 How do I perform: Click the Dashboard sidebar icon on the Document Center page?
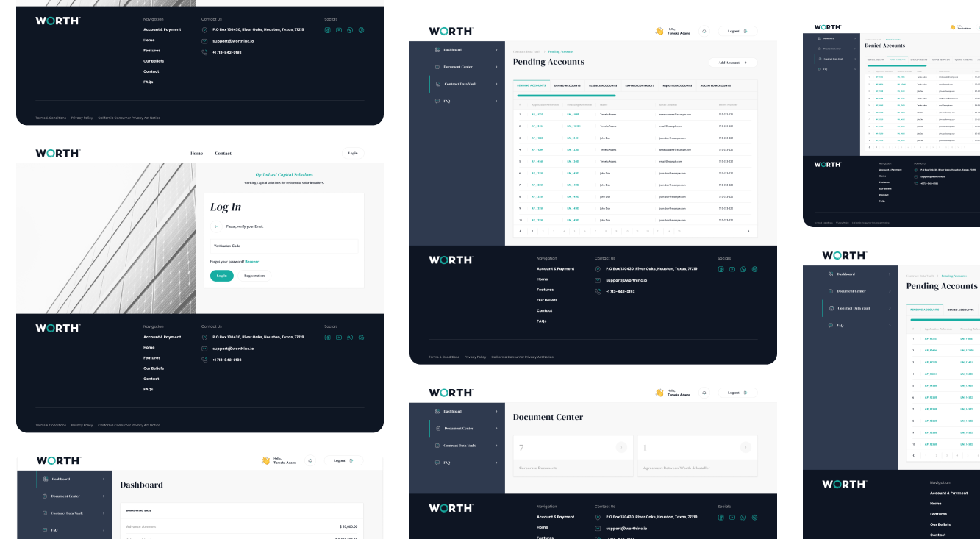coord(437,411)
